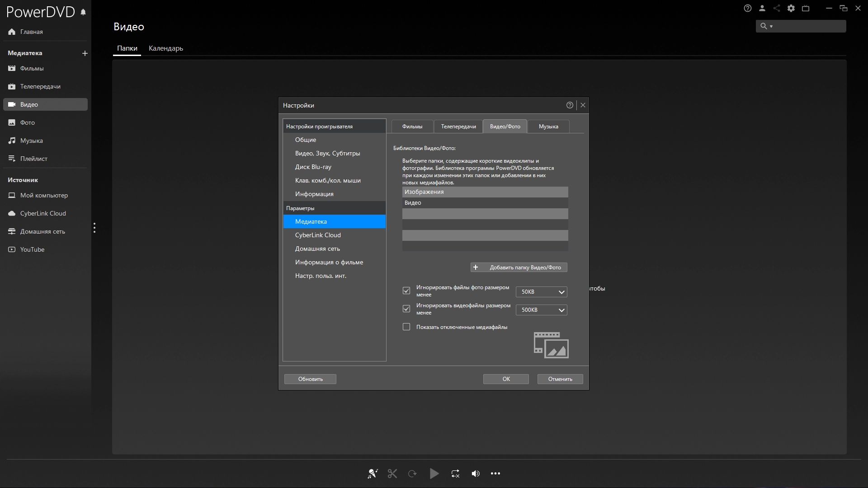Mute using the volume speaker icon
This screenshot has height=488, width=868.
point(475,474)
